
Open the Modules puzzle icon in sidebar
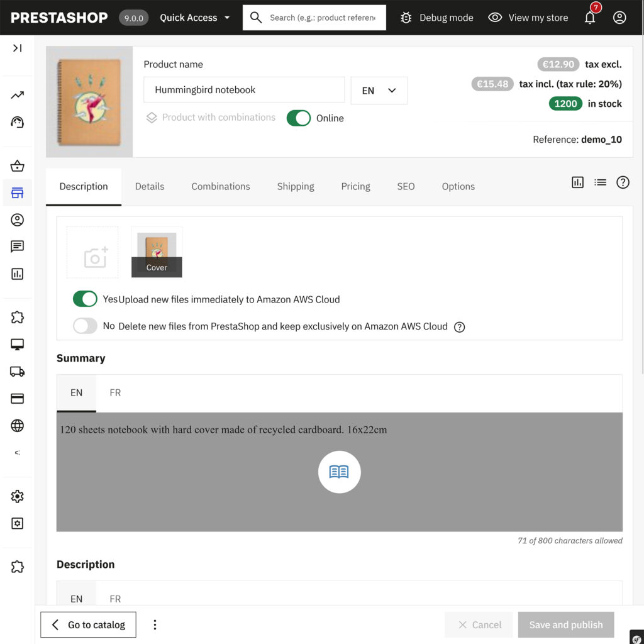click(x=17, y=317)
